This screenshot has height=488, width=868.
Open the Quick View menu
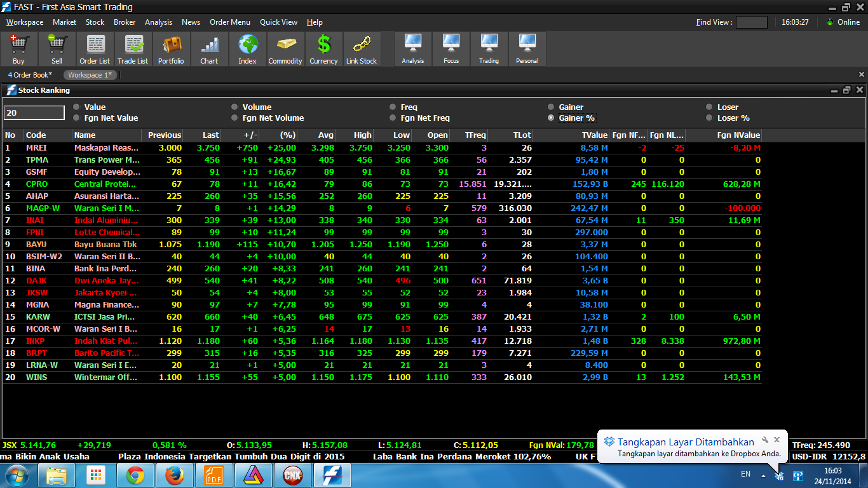[x=278, y=22]
